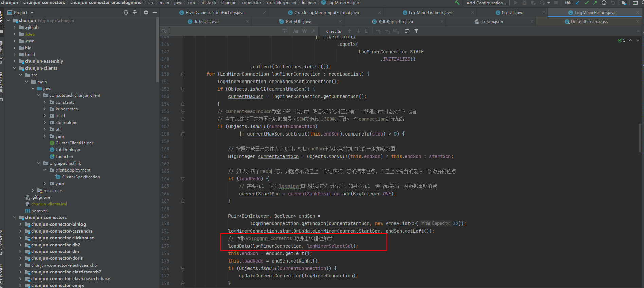Collapse the chunjun-connectors module

tap(14, 218)
